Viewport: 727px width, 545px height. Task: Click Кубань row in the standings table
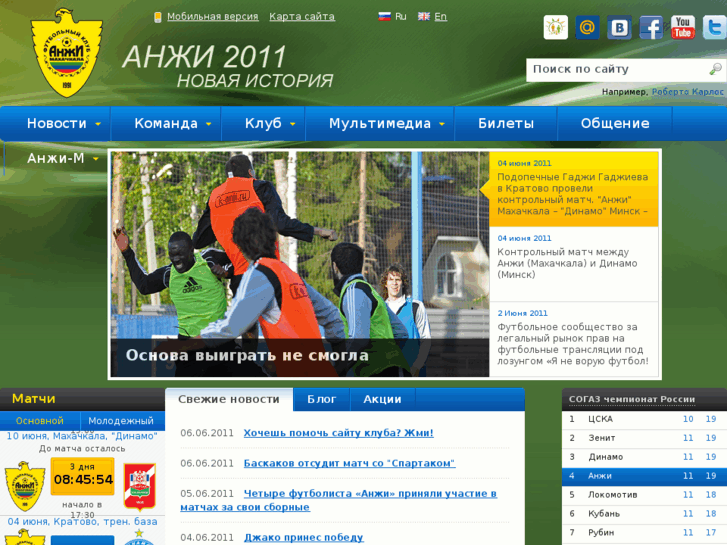coord(644,514)
